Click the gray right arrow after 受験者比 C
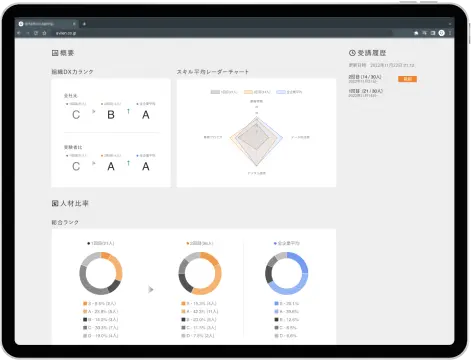Image resolution: width=471 pixels, height=360 pixels. [94, 163]
